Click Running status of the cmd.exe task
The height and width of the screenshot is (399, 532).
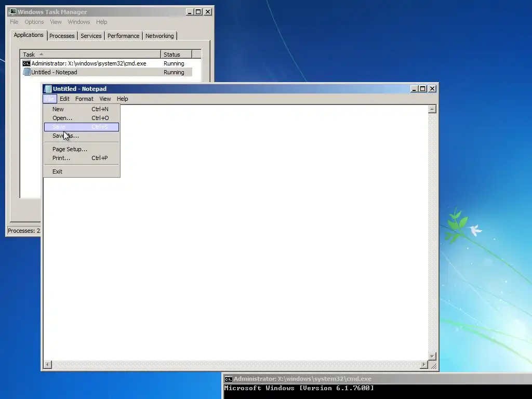click(x=174, y=63)
